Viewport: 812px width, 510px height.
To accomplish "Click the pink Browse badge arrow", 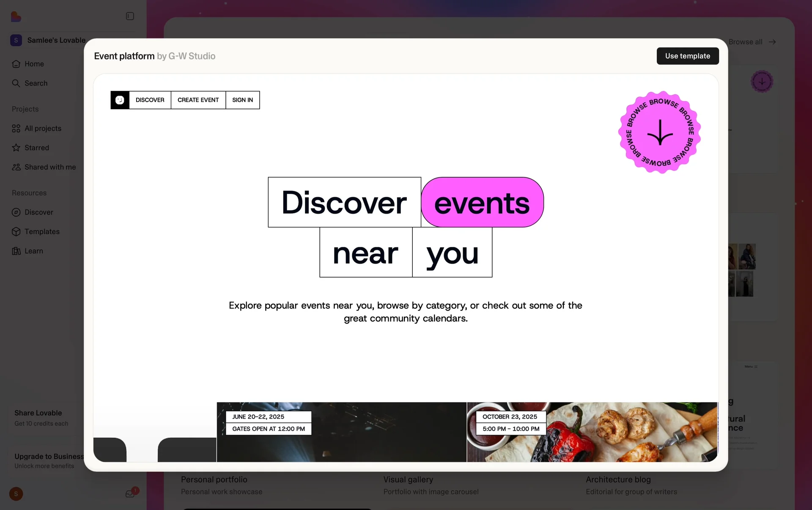I will 659,132.
